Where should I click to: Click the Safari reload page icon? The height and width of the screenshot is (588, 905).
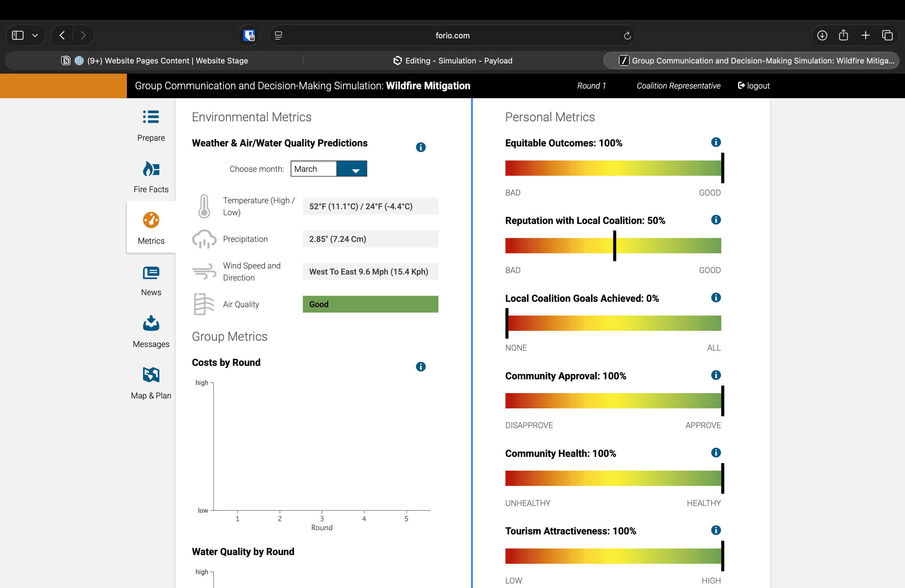click(627, 36)
